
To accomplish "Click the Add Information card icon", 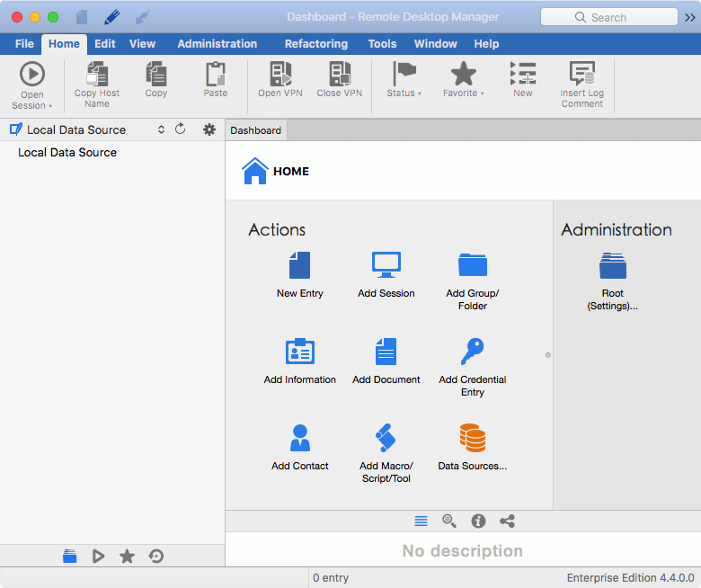I will pyautogui.click(x=299, y=352).
